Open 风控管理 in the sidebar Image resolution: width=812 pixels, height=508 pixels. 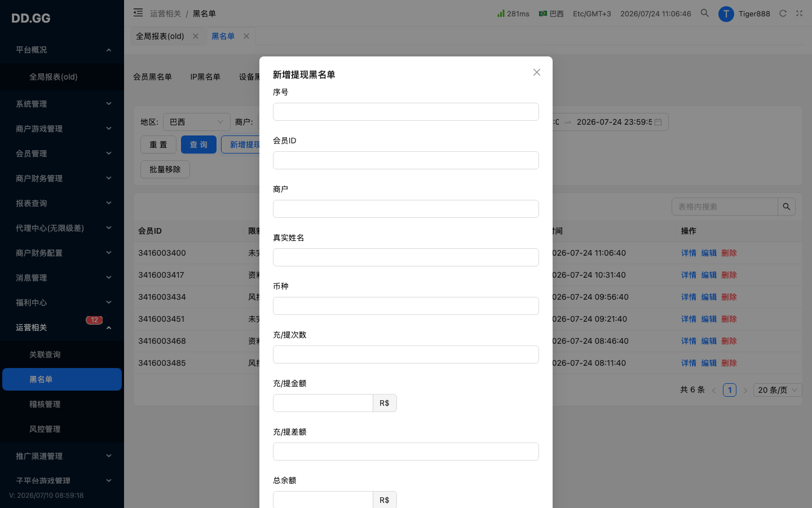point(62,429)
